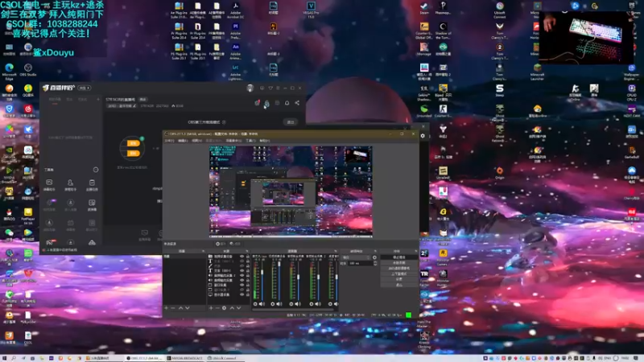Click duration stepper arrows in scene transitions
The width and height of the screenshot is (644, 362).
click(x=375, y=263)
